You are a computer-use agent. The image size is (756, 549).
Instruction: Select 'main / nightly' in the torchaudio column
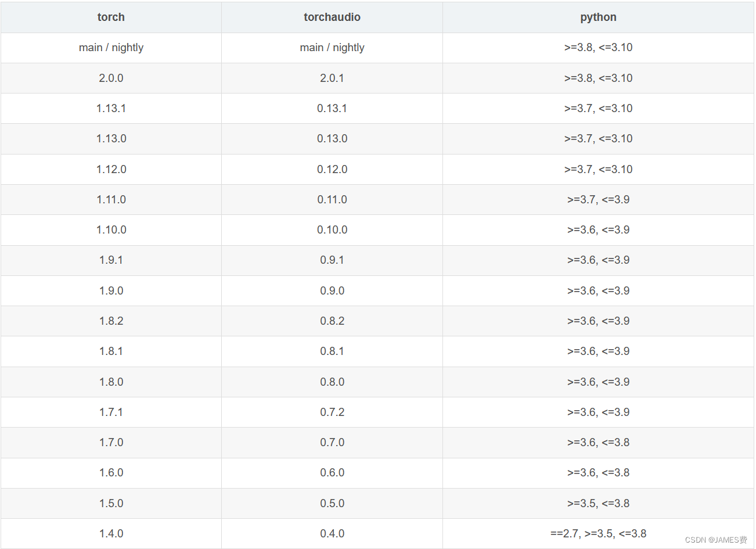[332, 48]
